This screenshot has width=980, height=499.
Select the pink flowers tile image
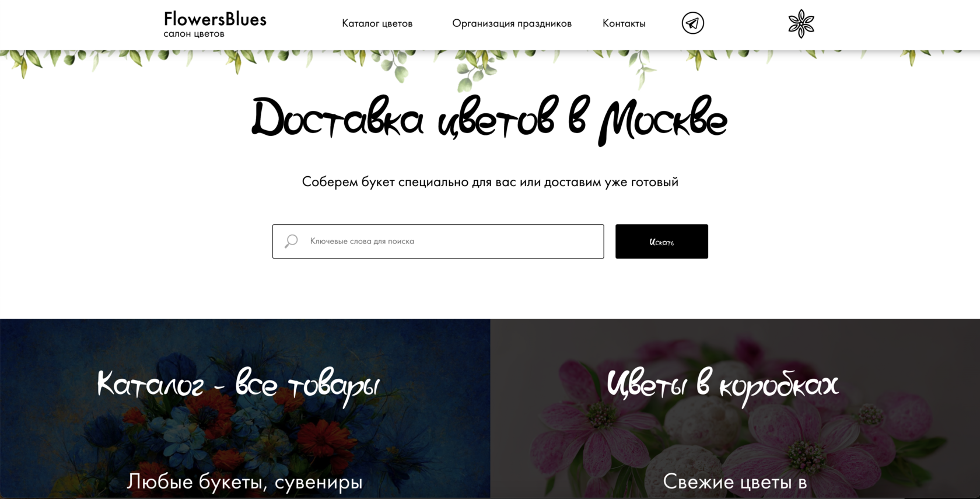click(735, 409)
